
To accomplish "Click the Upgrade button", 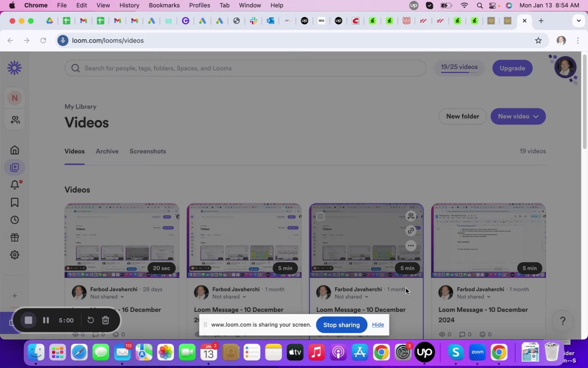I will tap(512, 68).
